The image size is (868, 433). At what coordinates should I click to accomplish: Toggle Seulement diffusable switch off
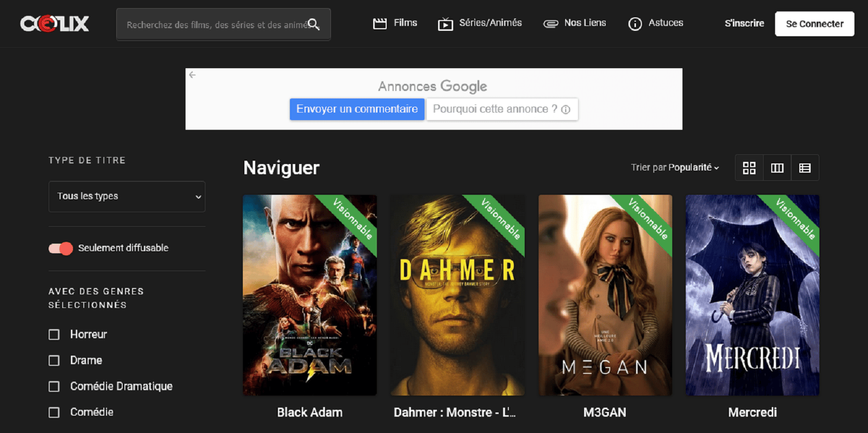[x=61, y=248]
